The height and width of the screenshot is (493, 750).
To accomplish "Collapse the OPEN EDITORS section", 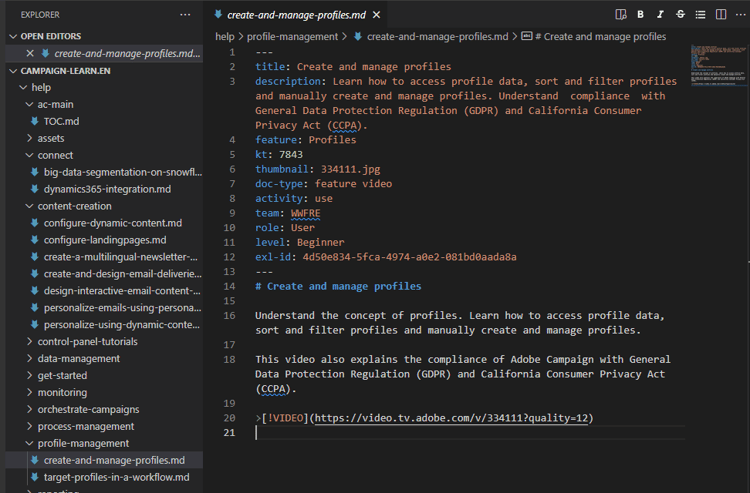I will tap(12, 36).
